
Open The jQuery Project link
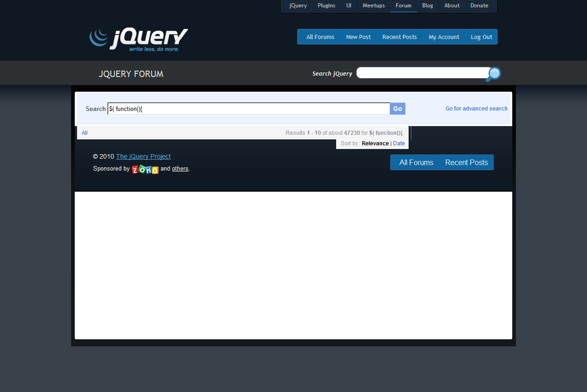pyautogui.click(x=143, y=156)
